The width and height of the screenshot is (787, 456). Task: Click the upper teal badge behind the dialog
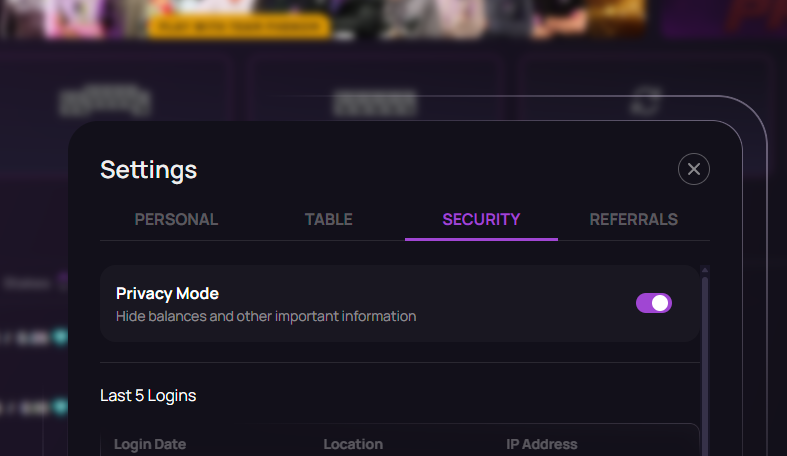(60, 337)
